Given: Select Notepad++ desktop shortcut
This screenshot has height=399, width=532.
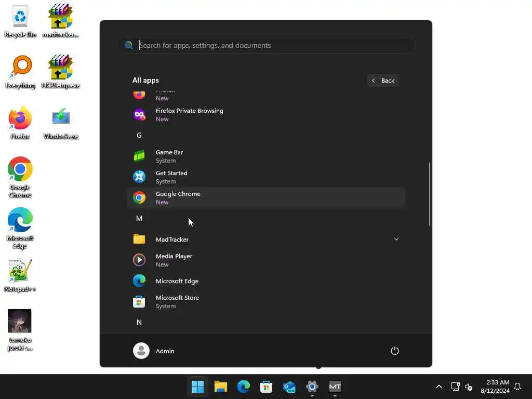Looking at the screenshot, I should (x=20, y=275).
